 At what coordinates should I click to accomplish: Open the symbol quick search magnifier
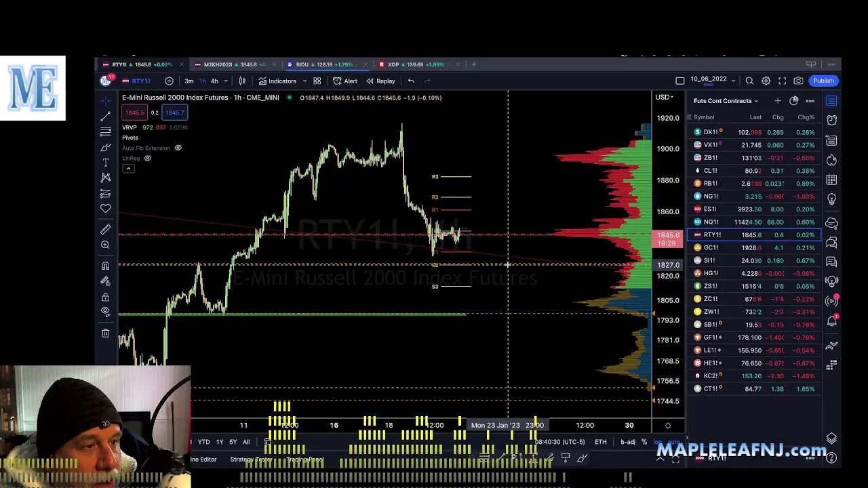point(749,81)
